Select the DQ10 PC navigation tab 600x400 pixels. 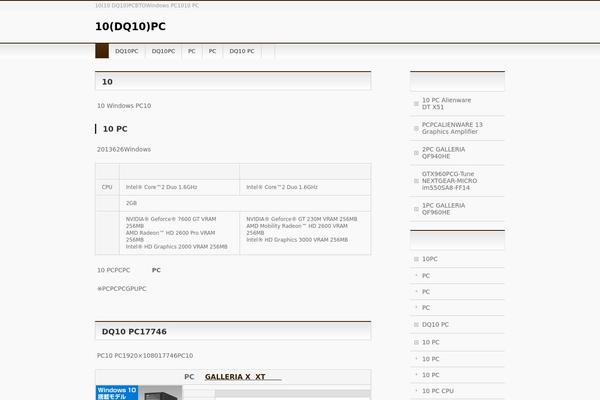coord(242,51)
